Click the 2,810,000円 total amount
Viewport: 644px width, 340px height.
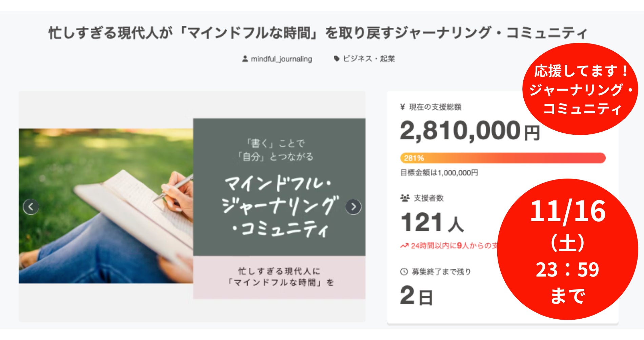pos(469,131)
